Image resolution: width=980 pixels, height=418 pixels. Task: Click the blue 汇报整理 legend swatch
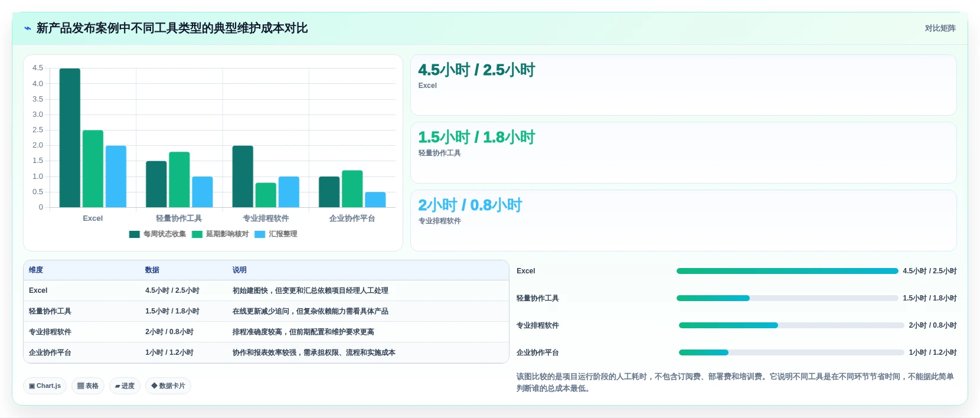pyautogui.click(x=260, y=234)
